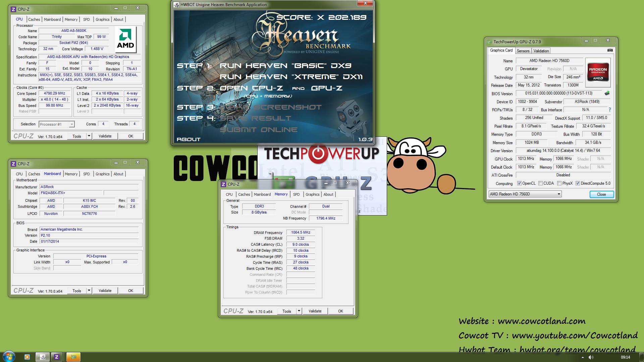Click the CAS# Latency 9.0 clocks value
This screenshot has height=362, width=644.
(301, 244)
